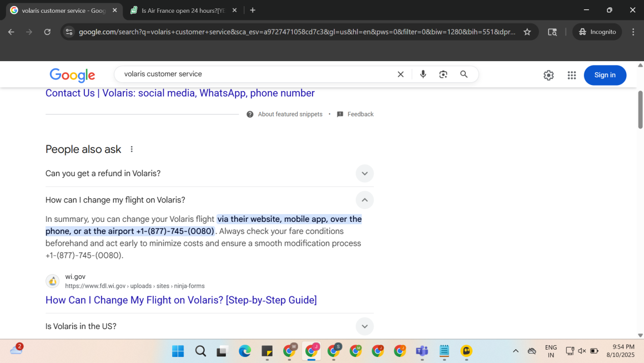Bookmark this page with the star icon
Viewport: 644px width, 363px height.
527,32
